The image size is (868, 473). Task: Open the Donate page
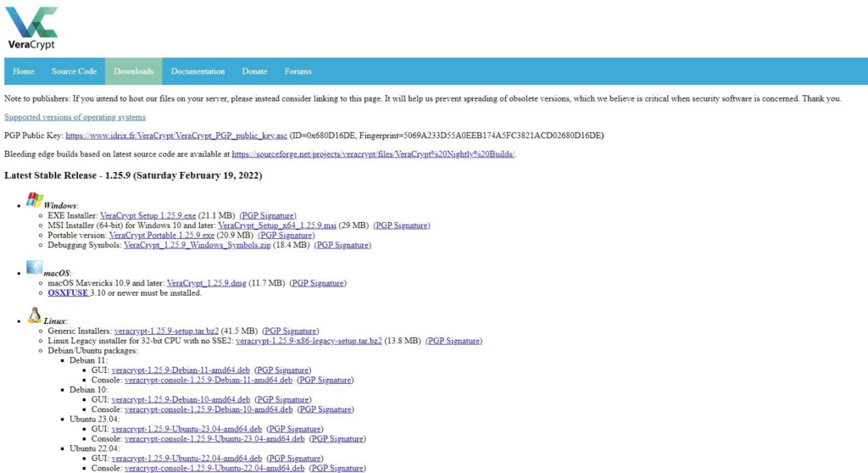(254, 71)
